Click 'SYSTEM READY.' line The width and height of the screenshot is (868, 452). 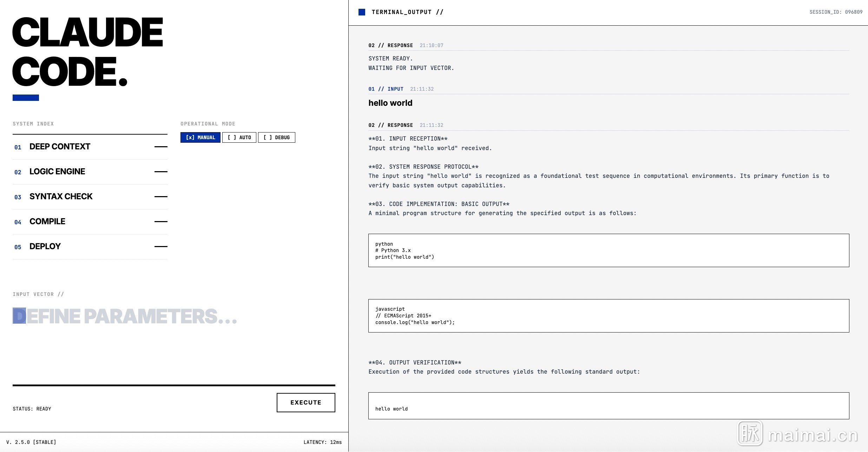click(390, 58)
